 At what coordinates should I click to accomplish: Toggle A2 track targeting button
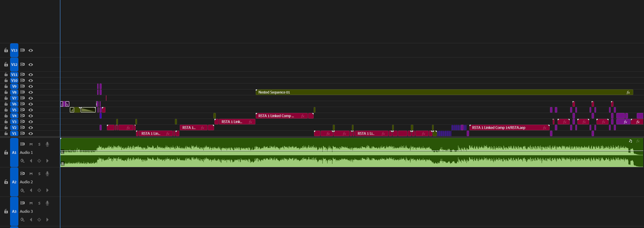click(14, 182)
